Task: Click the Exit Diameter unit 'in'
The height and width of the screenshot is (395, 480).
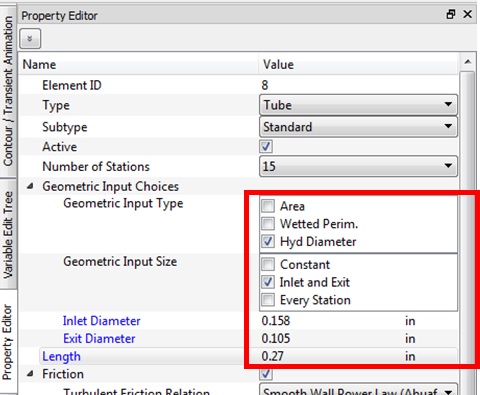Action: [x=410, y=339]
